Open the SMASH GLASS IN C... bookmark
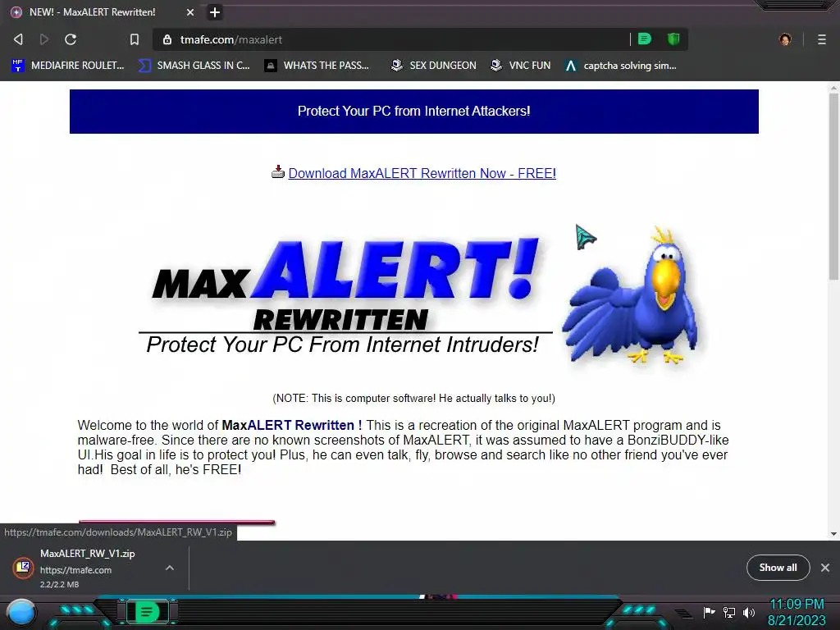The width and height of the screenshot is (840, 630). (194, 66)
